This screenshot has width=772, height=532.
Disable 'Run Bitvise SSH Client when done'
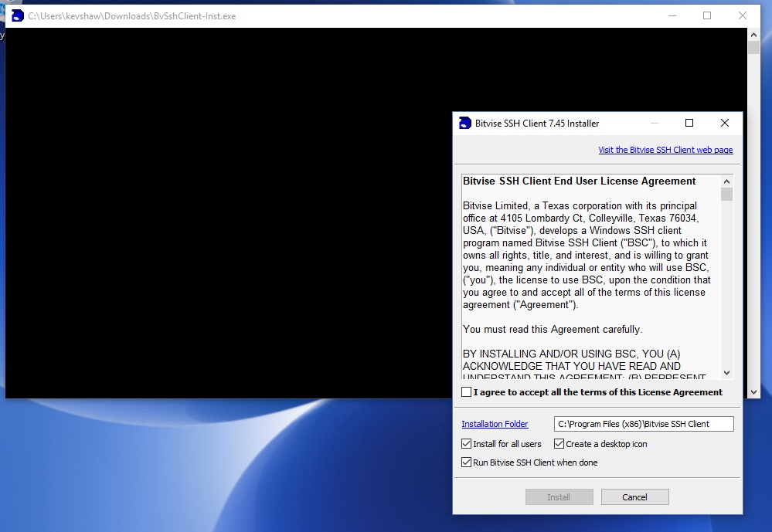click(466, 463)
